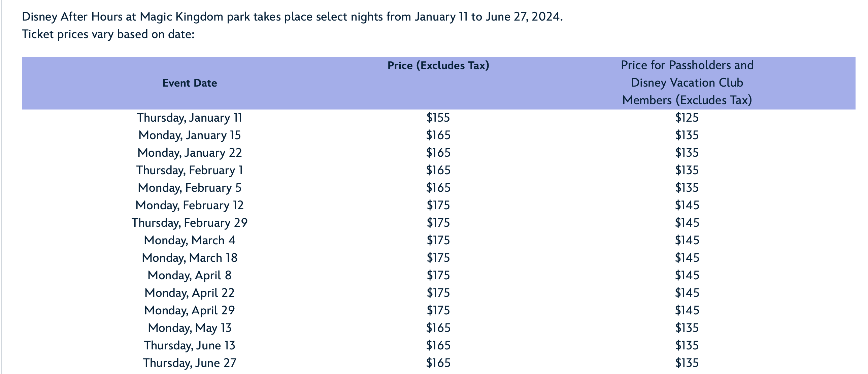The image size is (868, 374).
Task: Click the Thursday, June 13 date
Action: (x=189, y=345)
